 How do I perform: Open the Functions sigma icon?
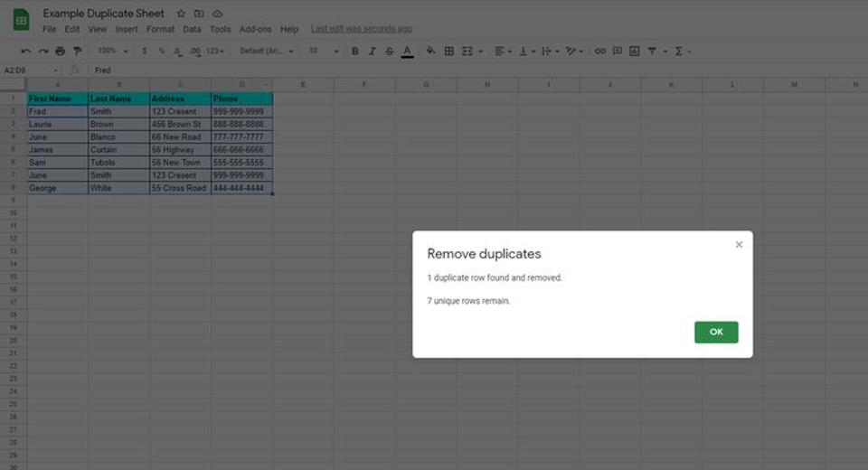(679, 51)
